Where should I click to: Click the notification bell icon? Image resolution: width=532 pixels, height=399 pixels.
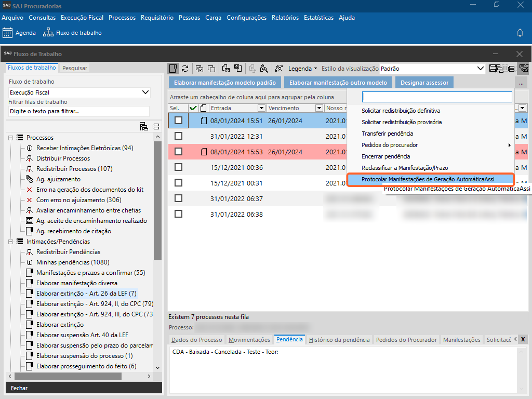[x=520, y=33]
